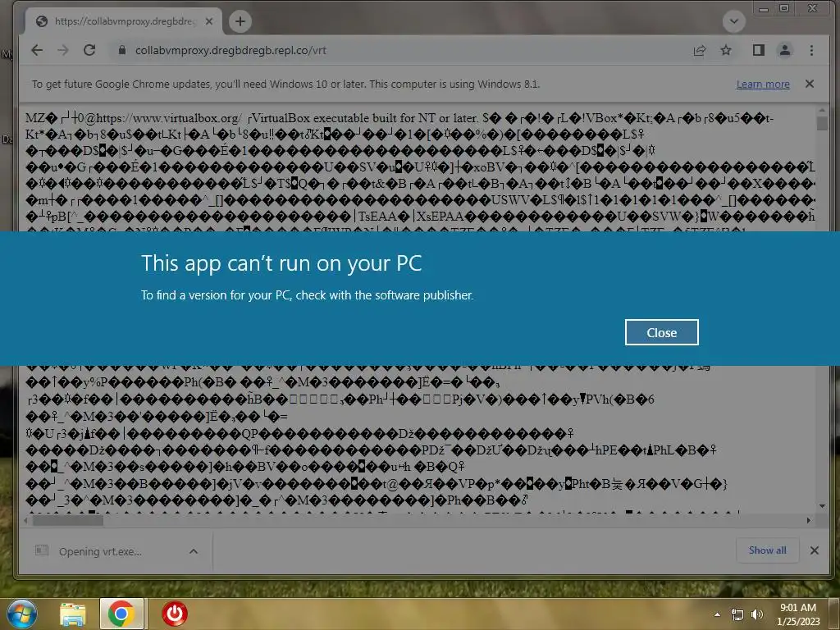Click the 'check with the software publisher' text
This screenshot has width=840, height=630.
point(385,295)
